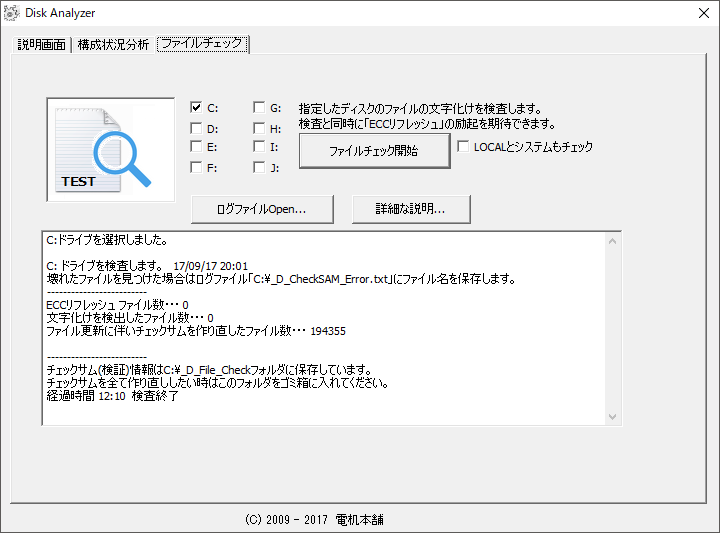This screenshot has height=533, width=720.
Task: Switch to the 説明画面 tab
Action: pos(41,45)
